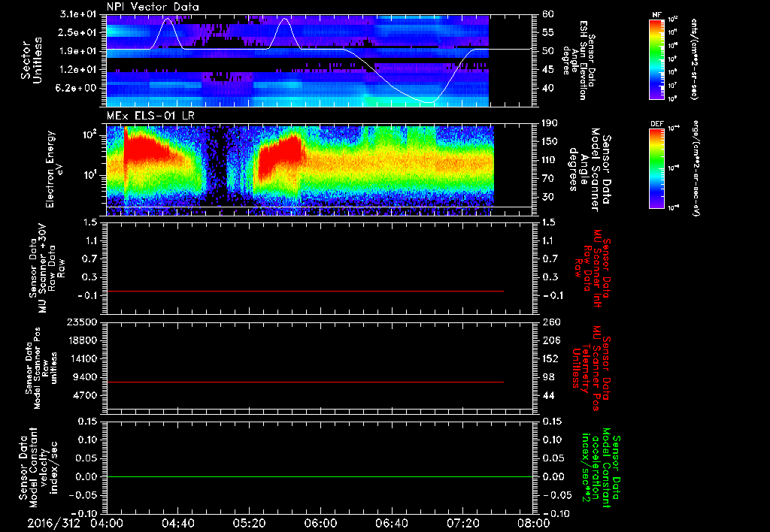Click the NF color scale bar

point(657,59)
